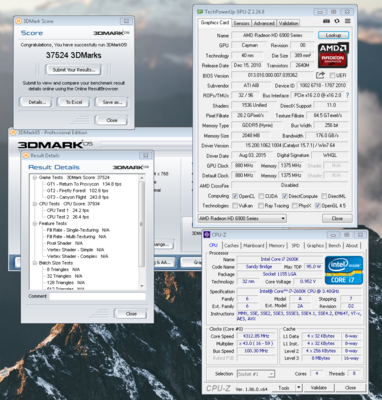Toggle the PhysX checkbox

coord(295,206)
